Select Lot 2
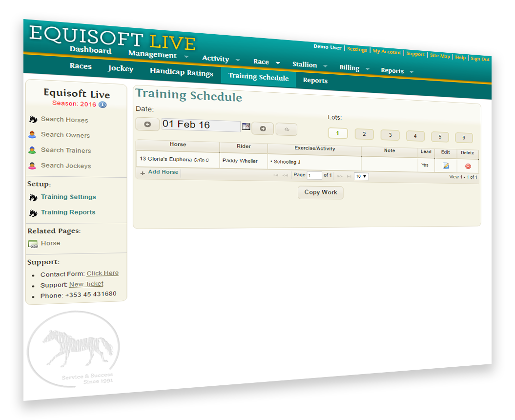Viewport: 515px width, 420px height. 364,134
